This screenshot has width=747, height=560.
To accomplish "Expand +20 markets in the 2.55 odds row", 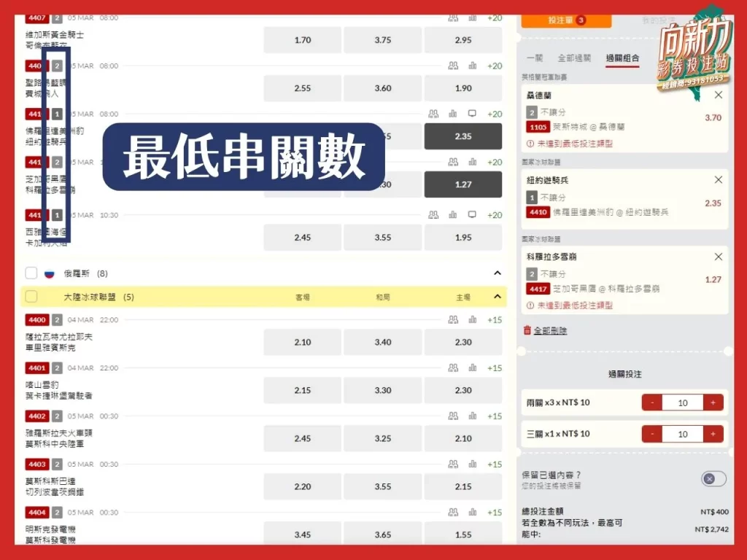I will (x=495, y=66).
